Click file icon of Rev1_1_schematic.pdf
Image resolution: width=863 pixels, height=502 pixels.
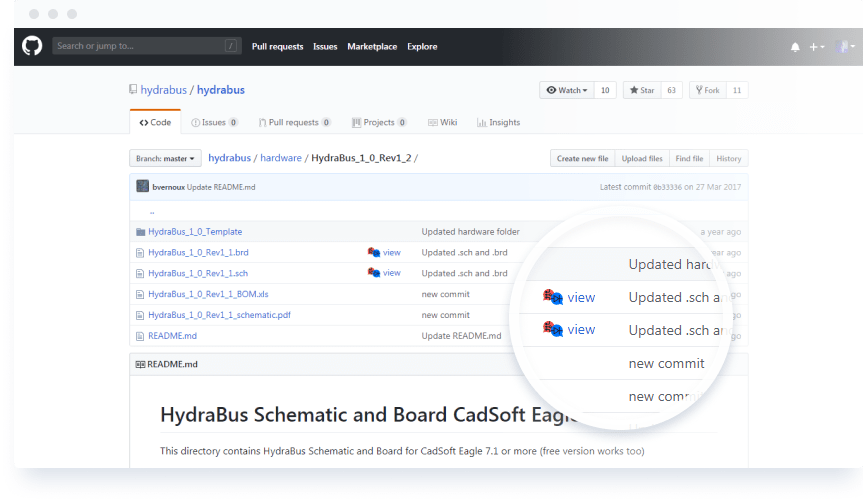(x=140, y=315)
